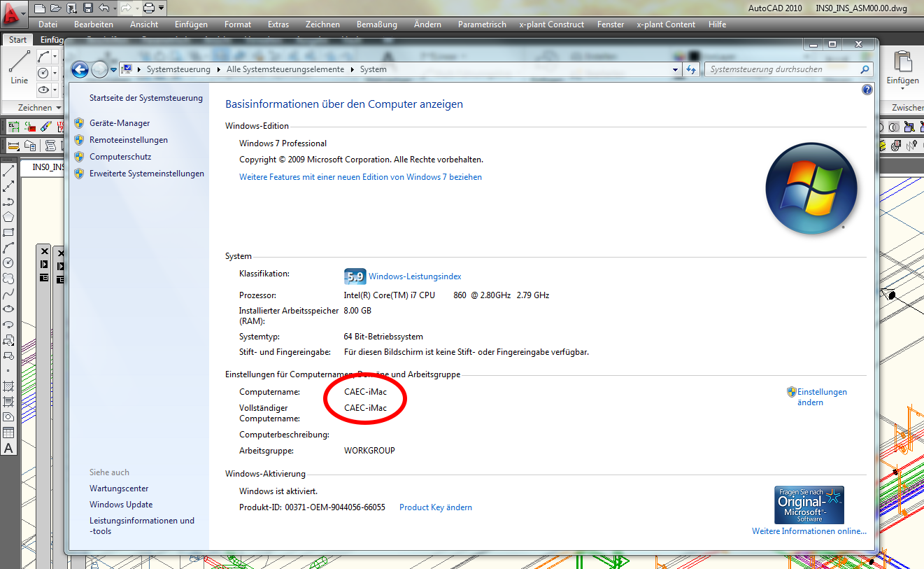Expand the Zeichnen panel dropdown
924x569 pixels.
(59, 108)
